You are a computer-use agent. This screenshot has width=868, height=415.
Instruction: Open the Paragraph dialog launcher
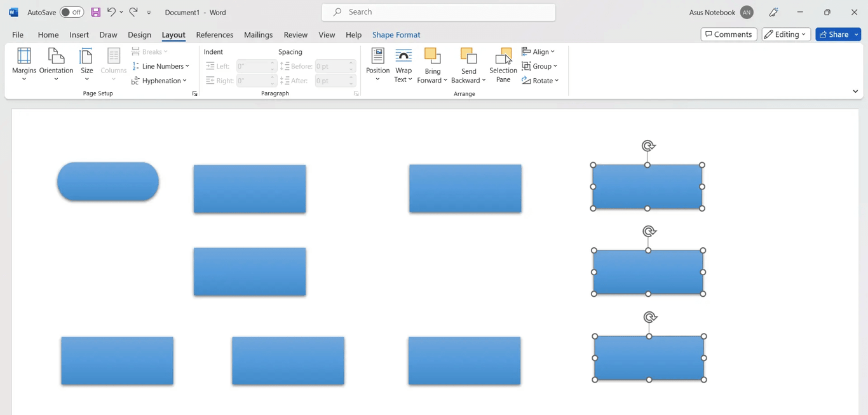click(356, 94)
